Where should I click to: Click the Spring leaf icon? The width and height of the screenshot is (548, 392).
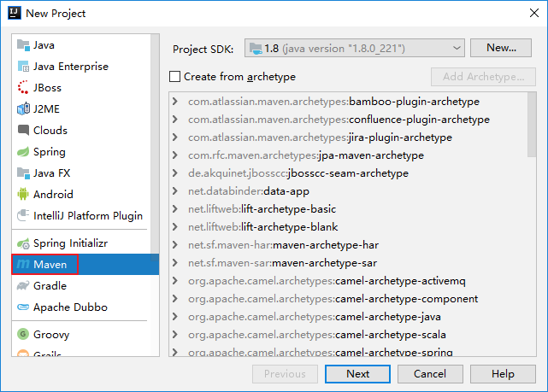[23, 152]
